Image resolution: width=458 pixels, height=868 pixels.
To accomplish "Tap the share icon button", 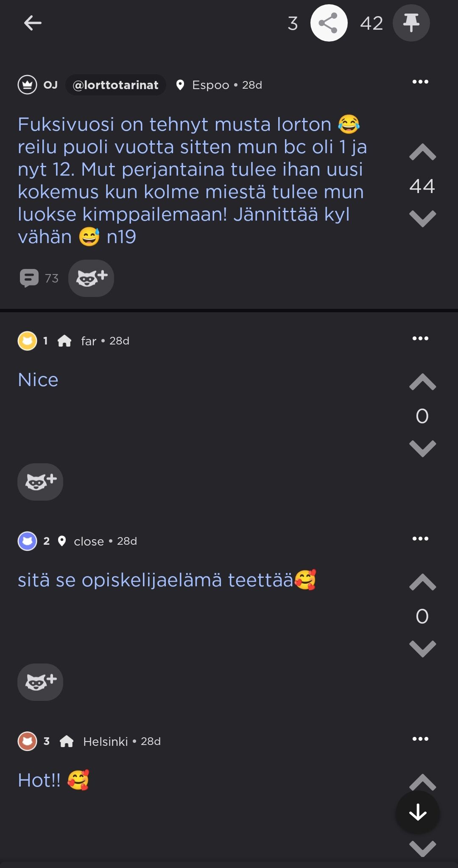I will tap(329, 23).
